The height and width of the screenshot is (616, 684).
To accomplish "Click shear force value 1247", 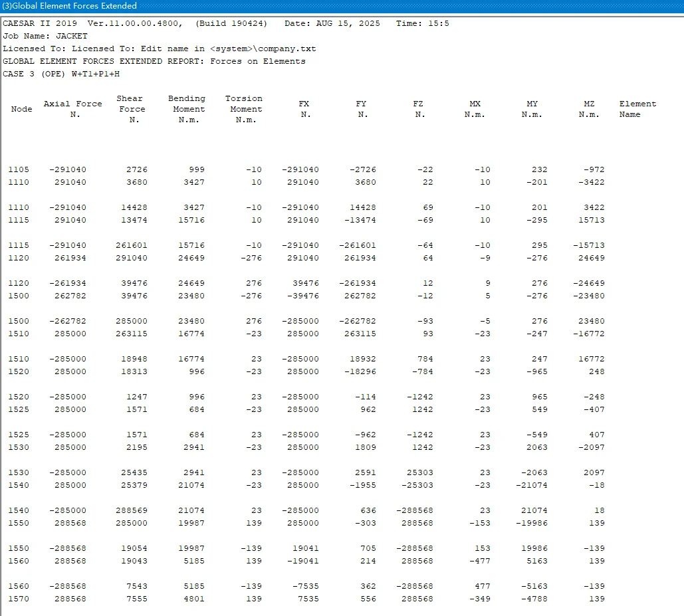I will click(x=137, y=397).
